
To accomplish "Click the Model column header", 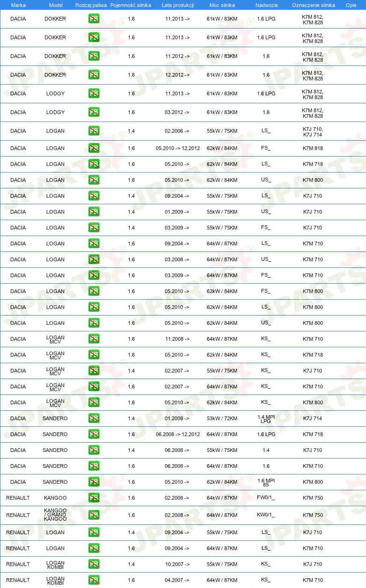I will tap(56, 5).
